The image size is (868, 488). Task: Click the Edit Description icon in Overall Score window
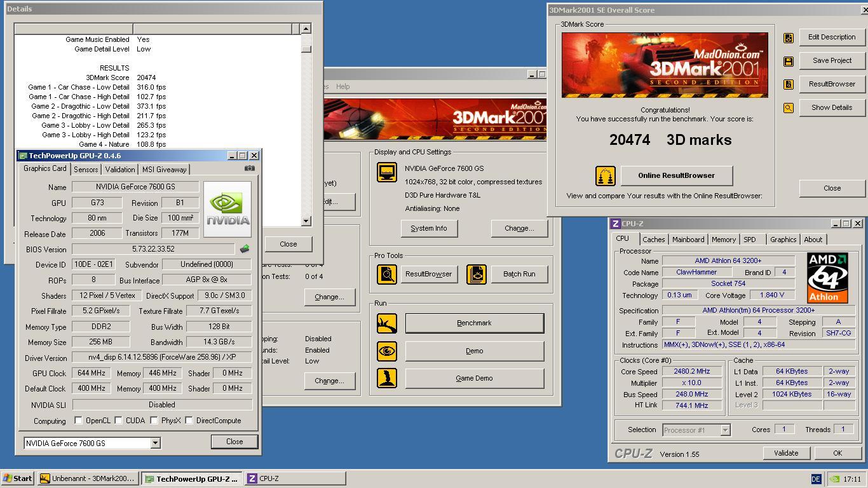pos(789,37)
